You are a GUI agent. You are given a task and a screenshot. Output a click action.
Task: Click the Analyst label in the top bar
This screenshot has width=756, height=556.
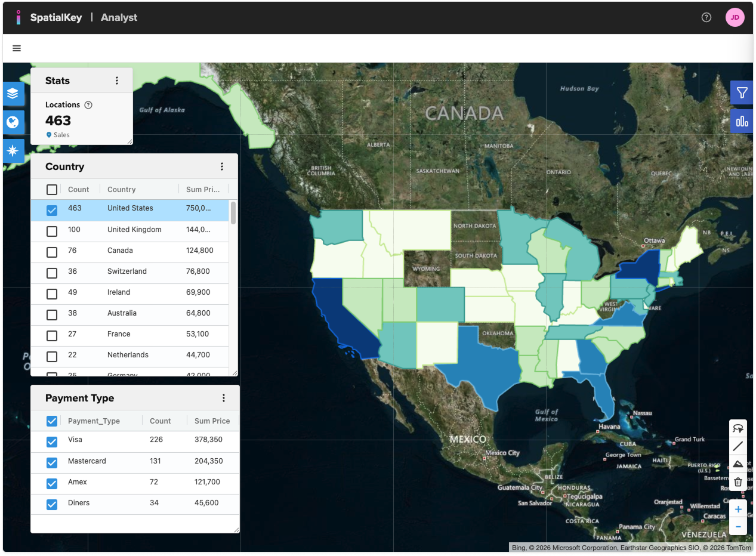click(118, 17)
